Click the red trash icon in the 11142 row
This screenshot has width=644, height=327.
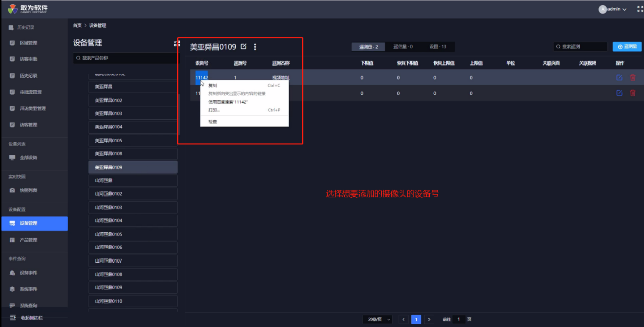click(x=632, y=78)
